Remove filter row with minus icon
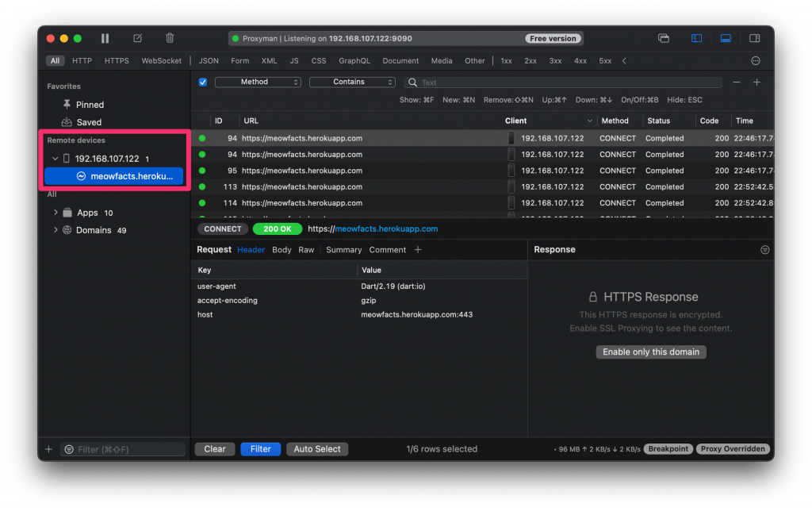The image size is (812, 511). (x=737, y=83)
